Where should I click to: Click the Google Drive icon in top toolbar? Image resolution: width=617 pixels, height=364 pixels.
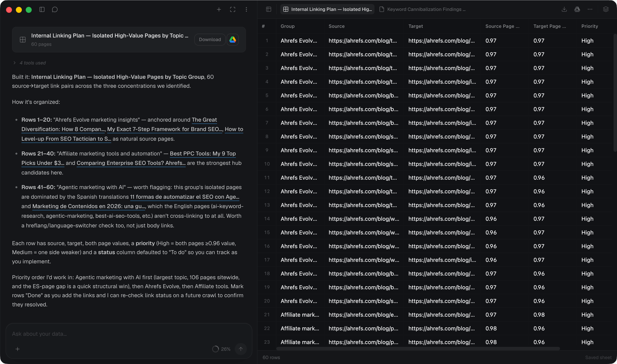[577, 9]
